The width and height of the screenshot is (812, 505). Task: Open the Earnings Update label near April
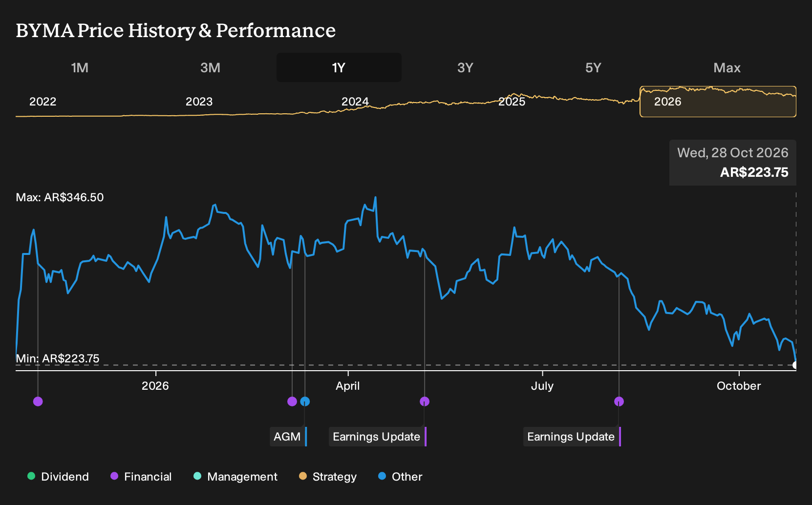click(378, 437)
